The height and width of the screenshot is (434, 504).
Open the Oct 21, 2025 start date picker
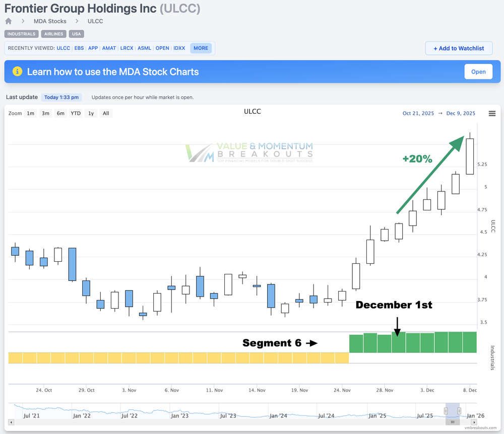click(418, 113)
